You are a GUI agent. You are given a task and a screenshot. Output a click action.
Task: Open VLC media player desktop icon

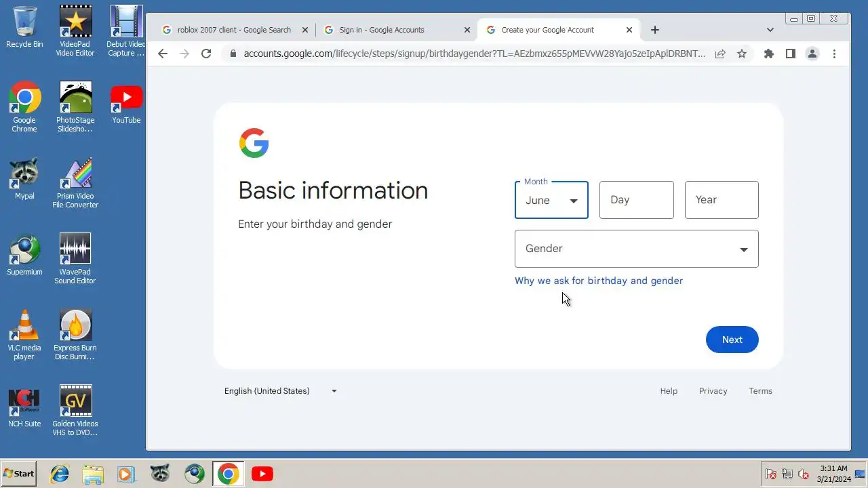coord(24,335)
